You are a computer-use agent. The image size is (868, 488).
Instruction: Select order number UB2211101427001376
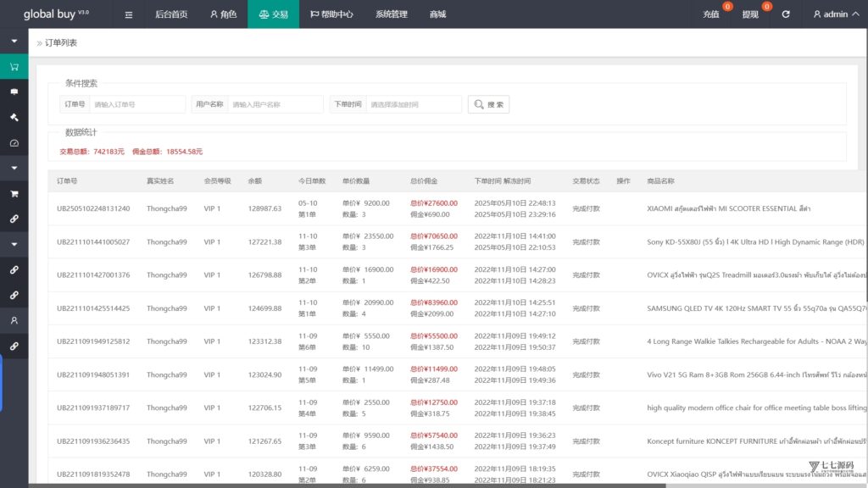[93, 275]
